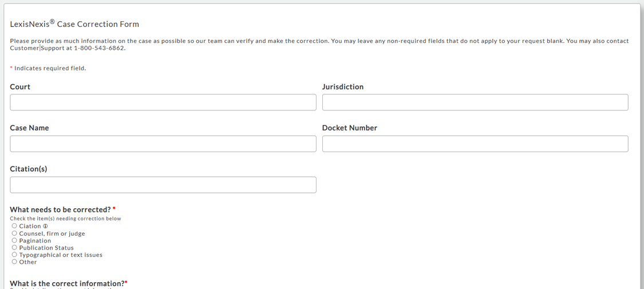Focus the Jurisdiction input field
The height and width of the screenshot is (289, 644).
click(x=475, y=102)
